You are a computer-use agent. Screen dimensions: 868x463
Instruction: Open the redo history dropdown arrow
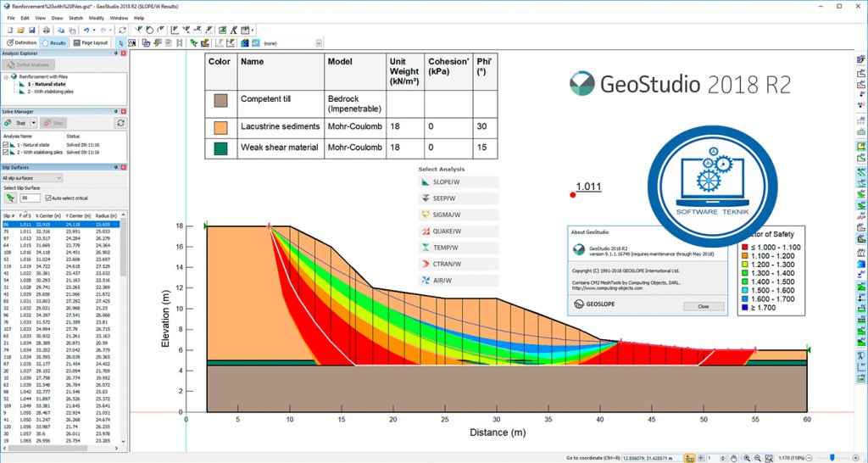(111, 30)
